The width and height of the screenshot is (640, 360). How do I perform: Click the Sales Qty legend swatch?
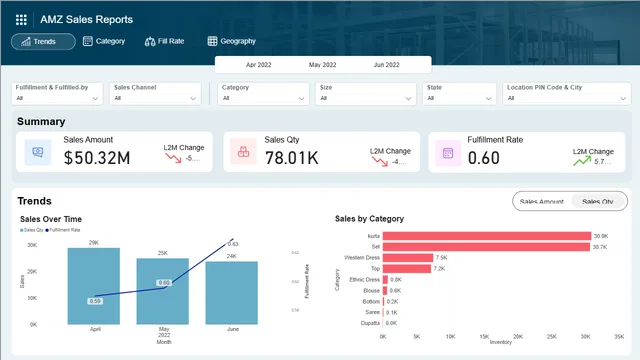pyautogui.click(x=22, y=230)
